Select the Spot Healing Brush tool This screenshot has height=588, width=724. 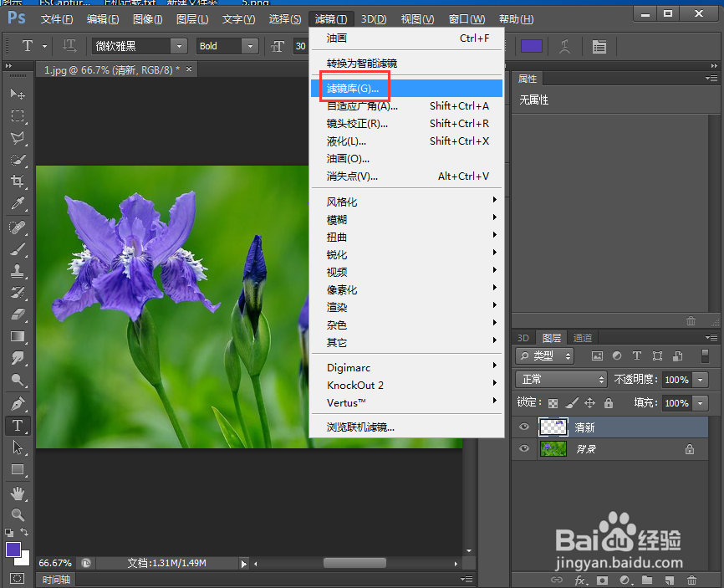pyautogui.click(x=18, y=228)
